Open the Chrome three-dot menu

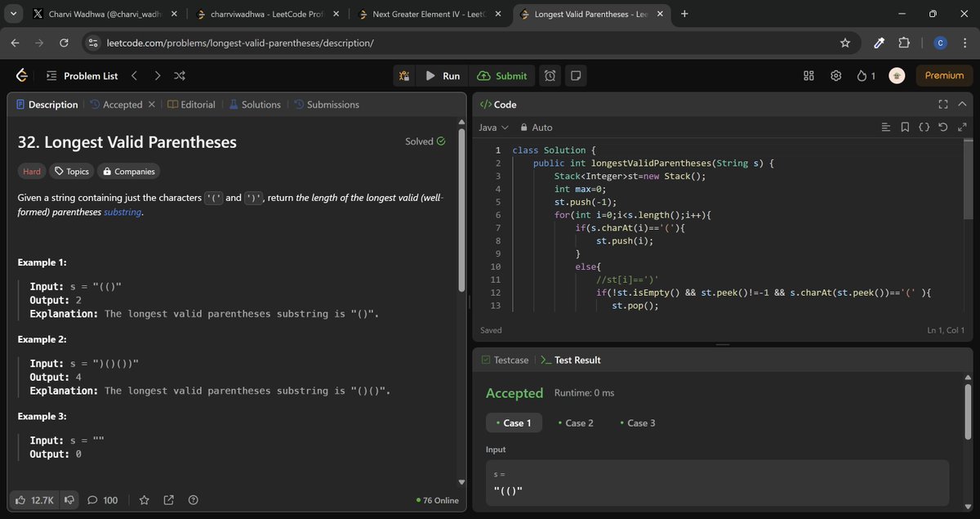pyautogui.click(x=964, y=43)
